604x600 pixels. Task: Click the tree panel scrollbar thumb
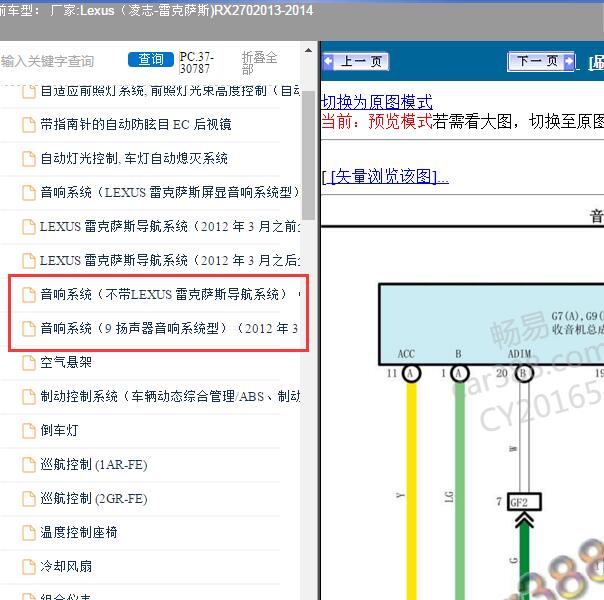308,156
